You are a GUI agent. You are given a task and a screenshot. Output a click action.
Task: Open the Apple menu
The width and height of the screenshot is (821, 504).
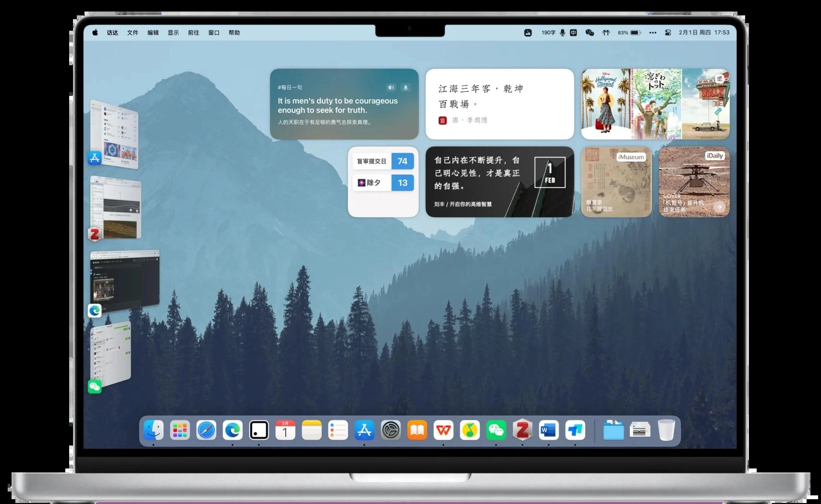pos(95,33)
